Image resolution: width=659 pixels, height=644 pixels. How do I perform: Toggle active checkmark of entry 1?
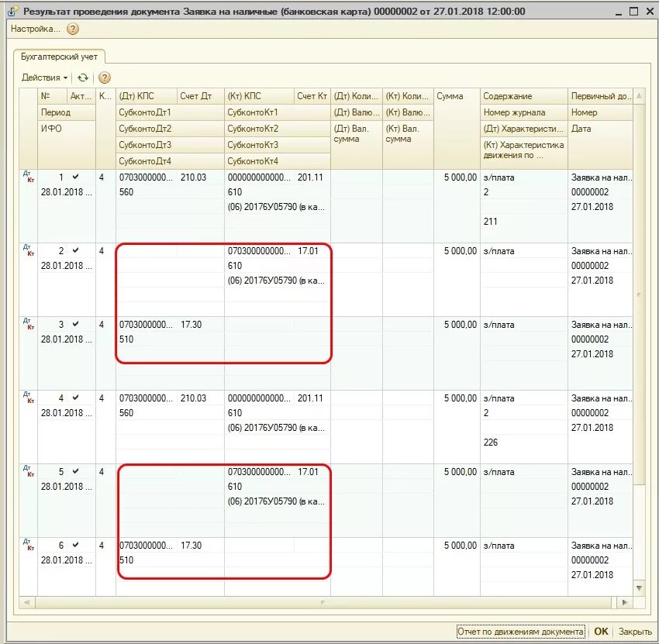[x=76, y=177]
